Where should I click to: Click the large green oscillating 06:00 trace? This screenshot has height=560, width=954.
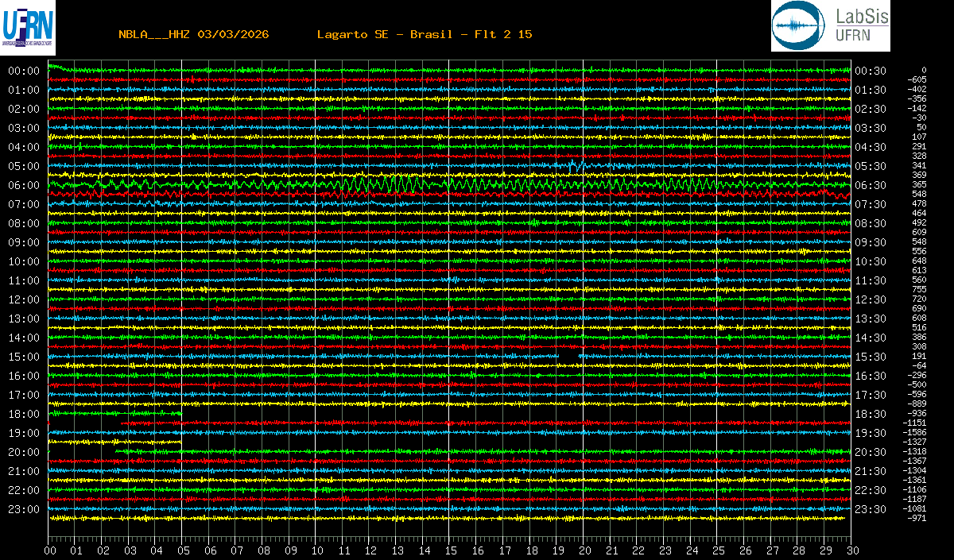pyautogui.click(x=397, y=184)
